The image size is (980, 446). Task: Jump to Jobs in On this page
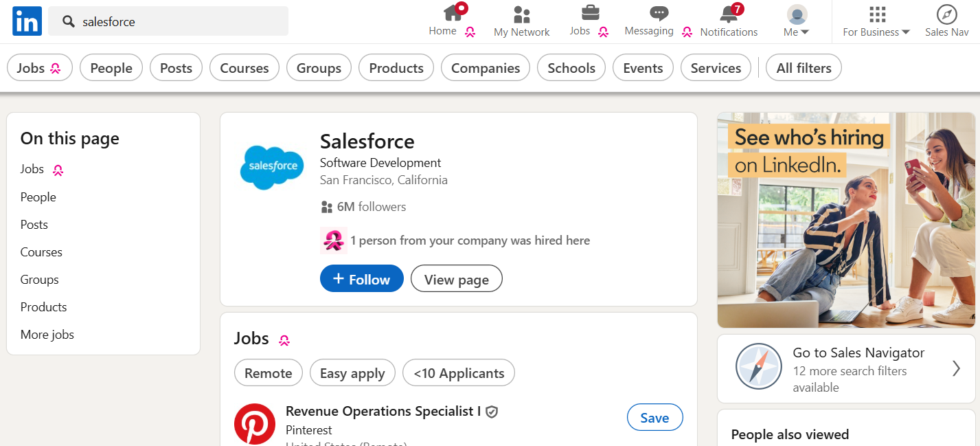(32, 169)
